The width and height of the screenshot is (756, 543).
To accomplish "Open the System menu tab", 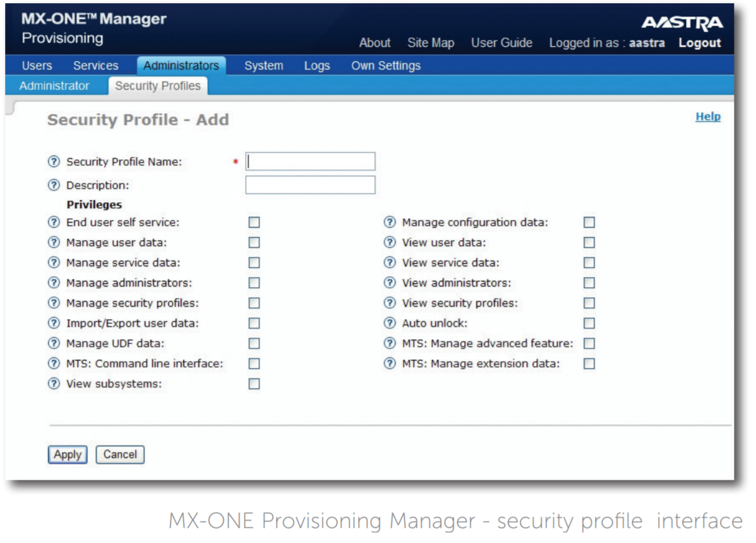I will click(x=262, y=65).
